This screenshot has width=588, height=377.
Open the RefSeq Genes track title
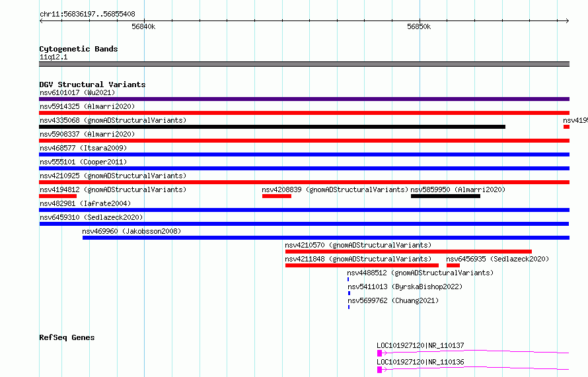[67, 337]
